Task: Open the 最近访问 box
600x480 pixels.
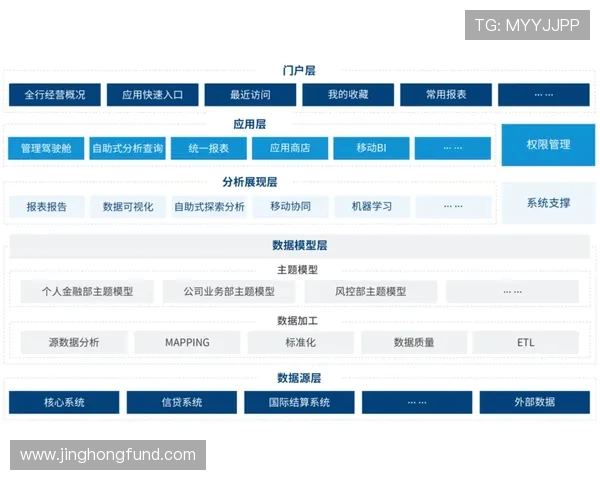Action: 250,95
